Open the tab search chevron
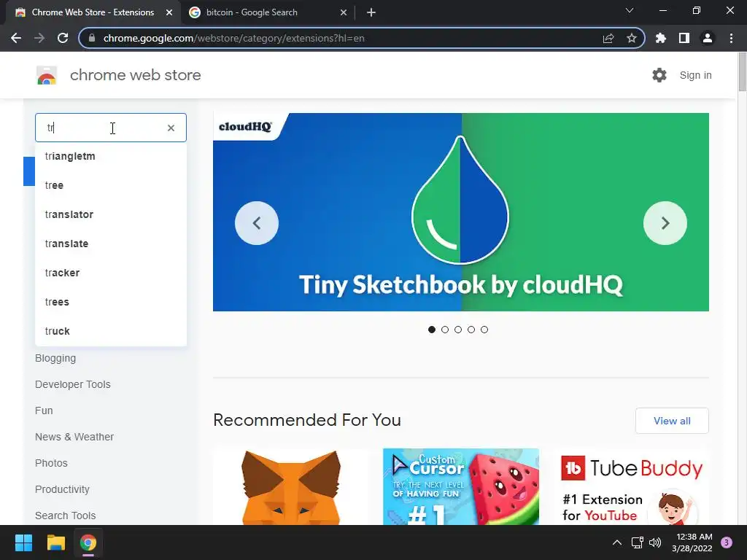This screenshot has height=560, width=747. click(x=630, y=10)
